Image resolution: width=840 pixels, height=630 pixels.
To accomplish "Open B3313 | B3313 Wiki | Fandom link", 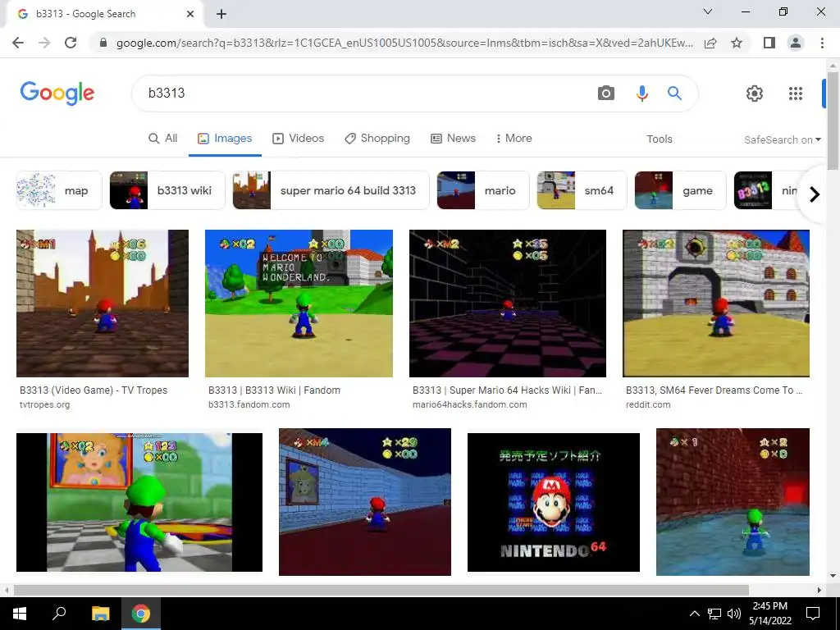I will point(274,390).
